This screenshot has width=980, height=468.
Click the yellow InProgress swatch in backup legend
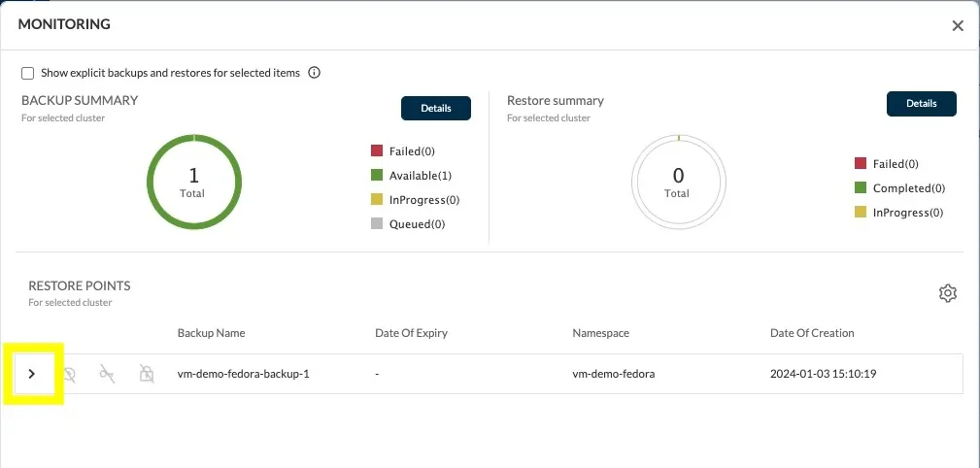click(x=376, y=199)
